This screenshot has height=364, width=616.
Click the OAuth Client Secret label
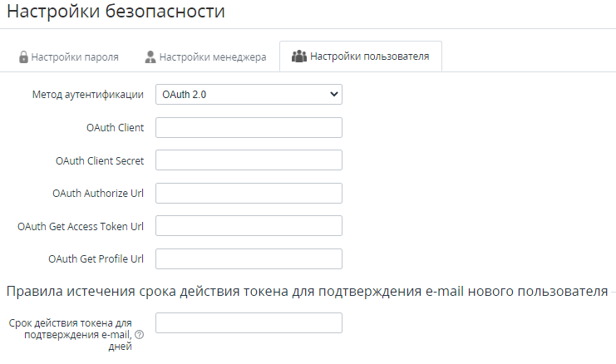coord(100,160)
